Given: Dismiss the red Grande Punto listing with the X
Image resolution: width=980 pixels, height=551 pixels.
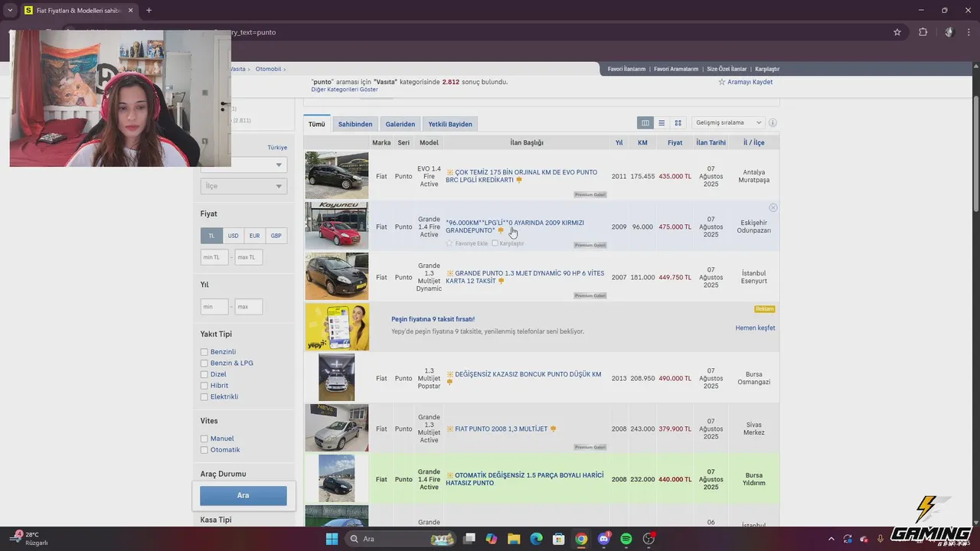Looking at the screenshot, I should point(773,207).
